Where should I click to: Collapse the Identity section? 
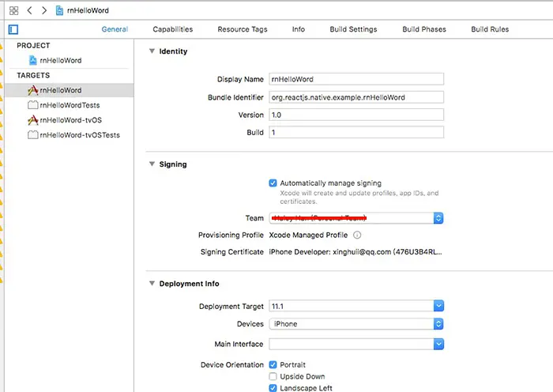click(x=152, y=51)
